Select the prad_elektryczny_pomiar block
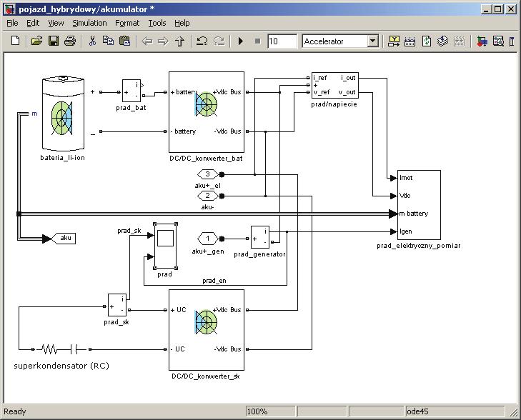Screen dimensions: 521x420 coord(419,205)
